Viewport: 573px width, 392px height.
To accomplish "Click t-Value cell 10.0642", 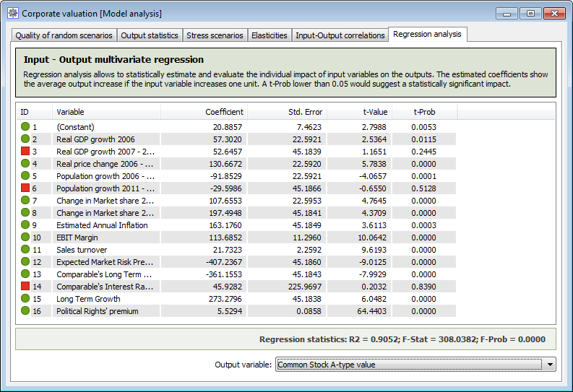I will (372, 238).
